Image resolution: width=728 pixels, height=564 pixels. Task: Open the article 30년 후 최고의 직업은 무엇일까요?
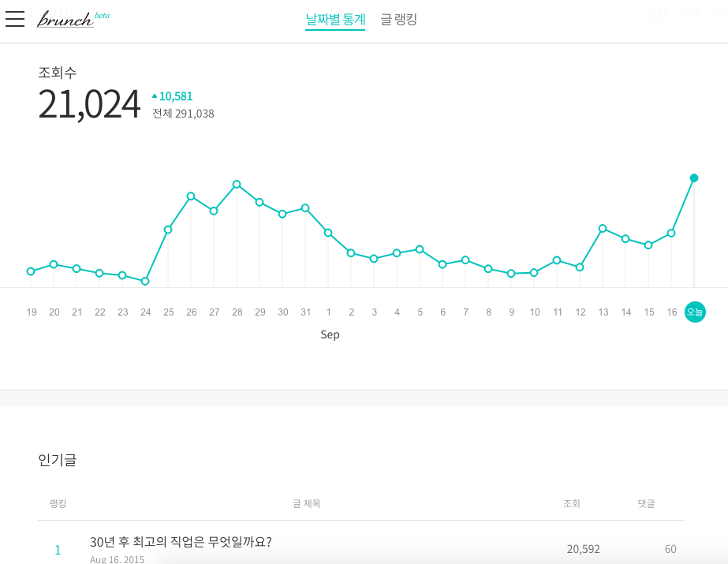pos(181,543)
